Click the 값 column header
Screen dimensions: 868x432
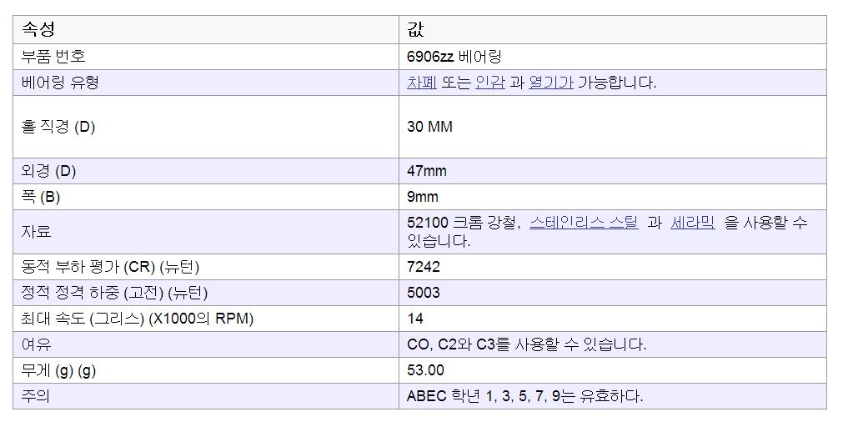(x=612, y=30)
